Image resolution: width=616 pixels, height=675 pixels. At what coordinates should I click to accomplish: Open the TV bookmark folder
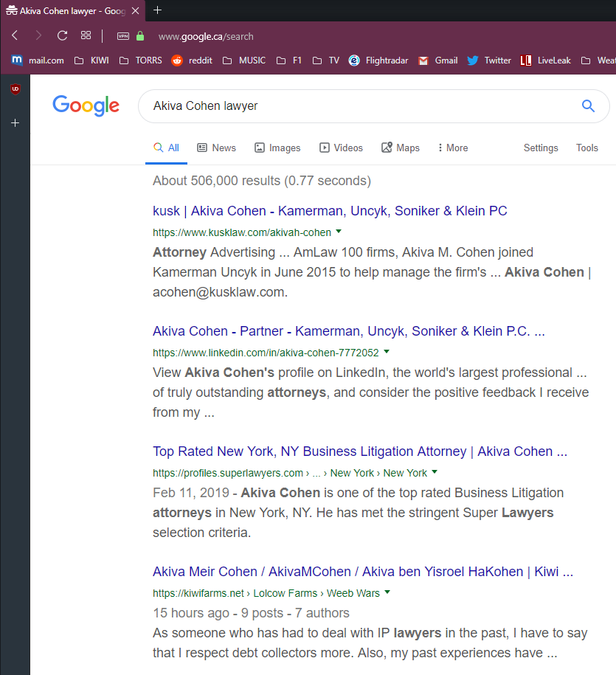(326, 60)
